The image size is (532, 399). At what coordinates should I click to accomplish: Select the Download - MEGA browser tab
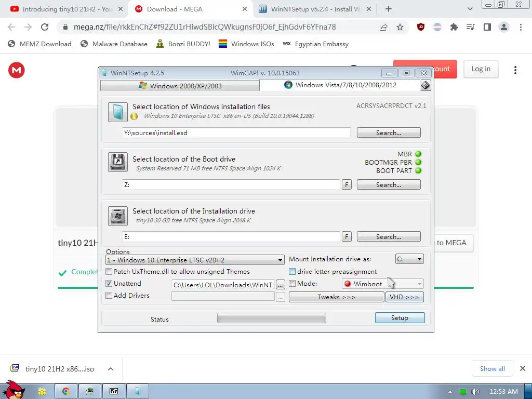[191, 9]
